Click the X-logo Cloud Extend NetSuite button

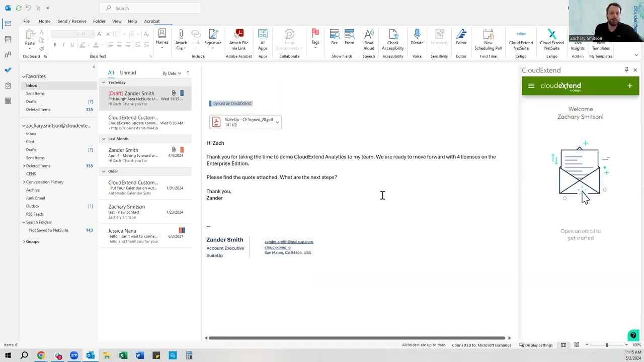[552, 40]
